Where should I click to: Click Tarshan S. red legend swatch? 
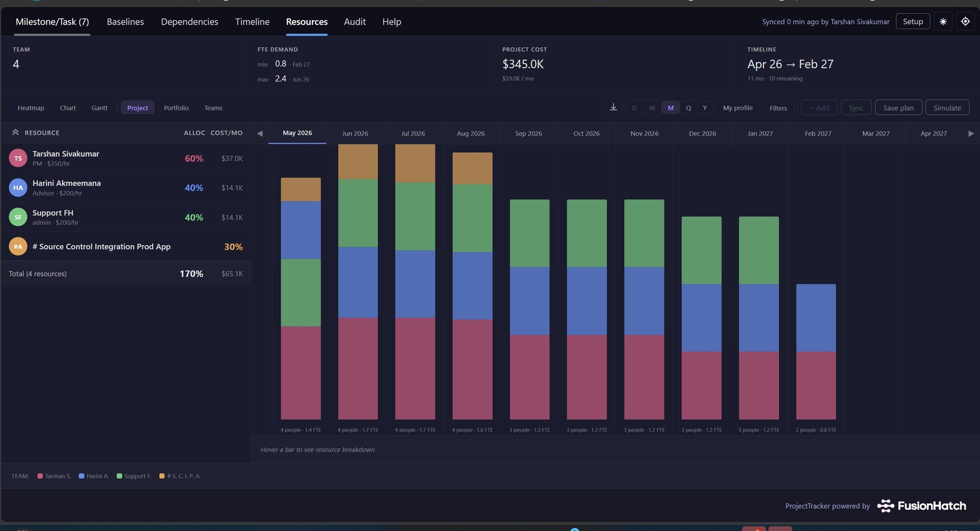[x=40, y=476]
